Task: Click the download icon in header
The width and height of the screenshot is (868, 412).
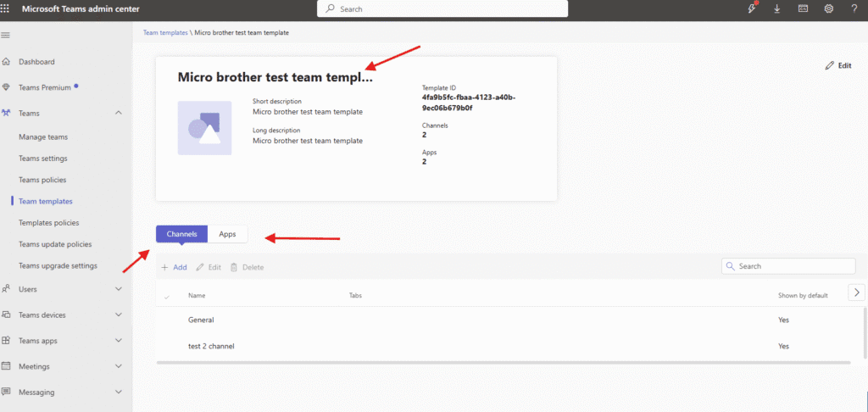Action: tap(776, 8)
